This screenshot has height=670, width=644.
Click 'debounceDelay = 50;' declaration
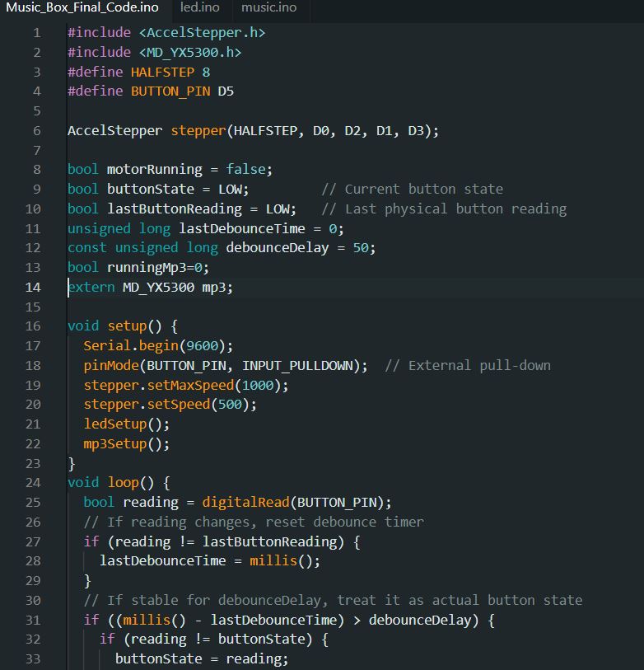[222, 248]
